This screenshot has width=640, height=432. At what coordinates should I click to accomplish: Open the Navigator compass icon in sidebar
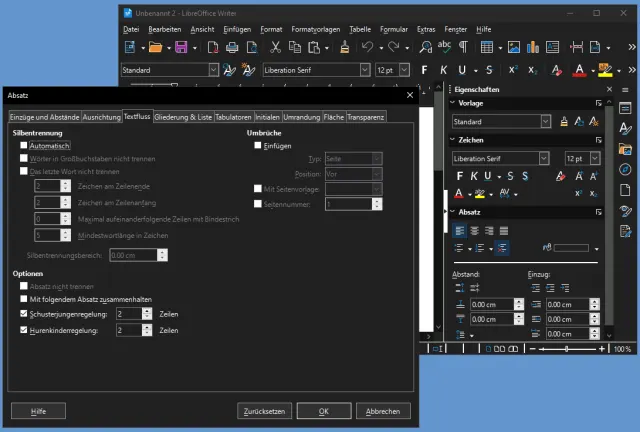click(x=625, y=169)
